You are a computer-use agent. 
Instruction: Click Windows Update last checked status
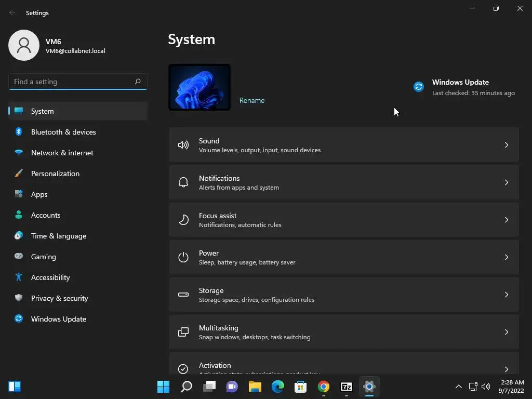473,93
